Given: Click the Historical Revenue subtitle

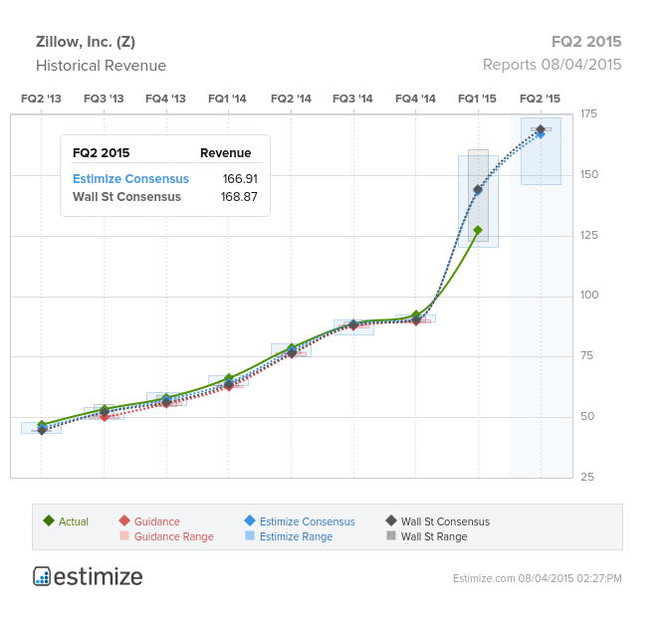Looking at the screenshot, I should pos(101,66).
